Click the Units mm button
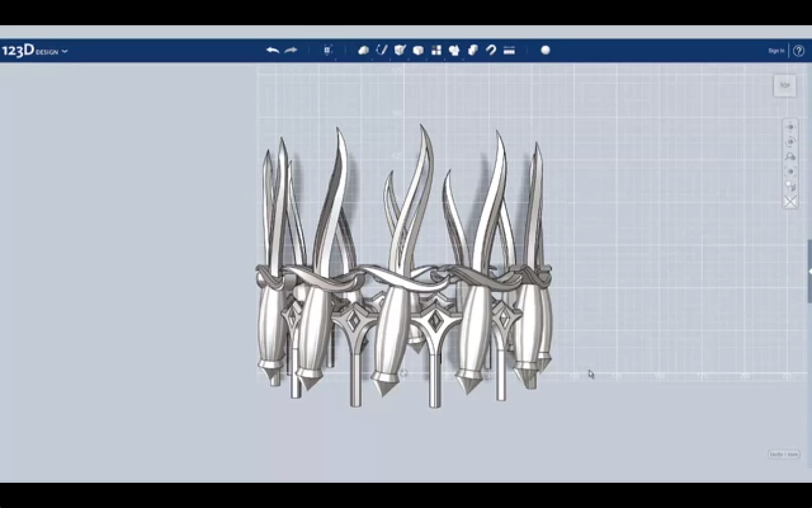The width and height of the screenshot is (812, 508). tap(784, 454)
